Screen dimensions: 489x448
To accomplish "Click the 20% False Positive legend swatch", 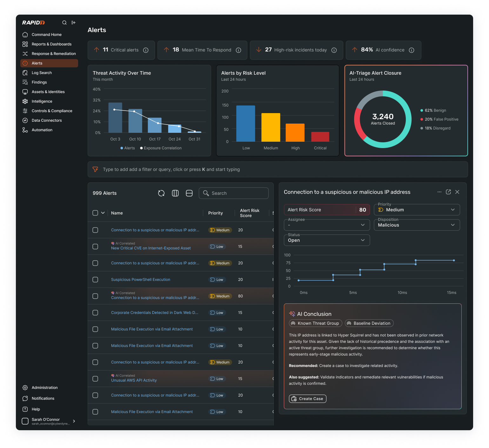I will click(x=422, y=119).
